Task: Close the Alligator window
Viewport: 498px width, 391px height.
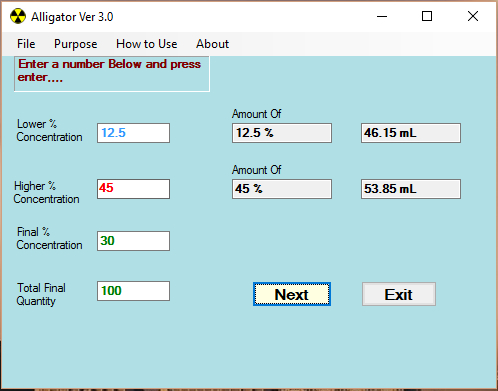Action: pyautogui.click(x=473, y=16)
